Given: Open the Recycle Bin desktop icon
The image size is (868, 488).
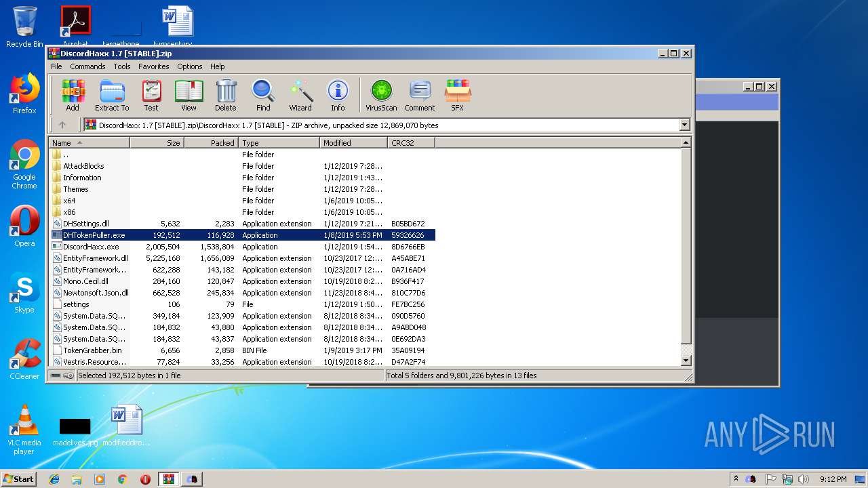Looking at the screenshot, I should [24, 27].
